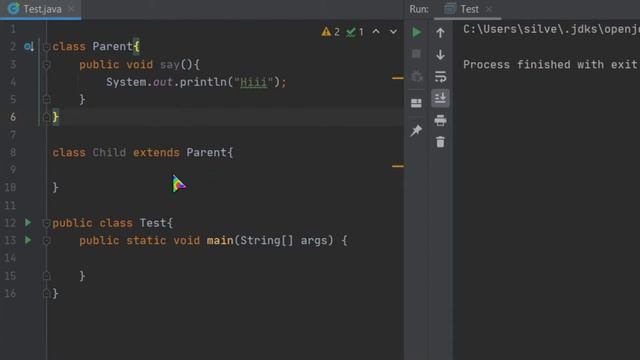This screenshot has width=640, height=360.
Task: Clear console with trash icon
Action: 440,142
